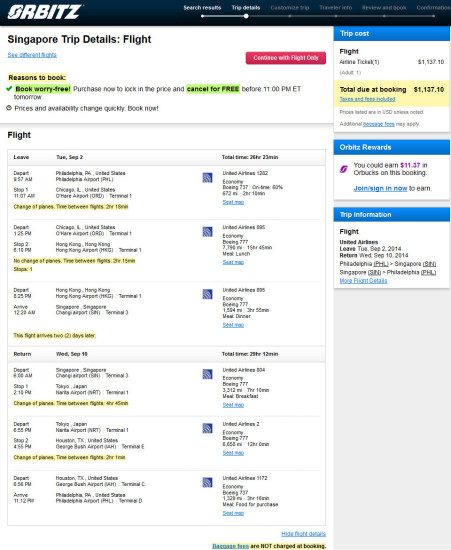Click Join/sign in now link
This screenshot has height=550, width=451.
pos(380,188)
